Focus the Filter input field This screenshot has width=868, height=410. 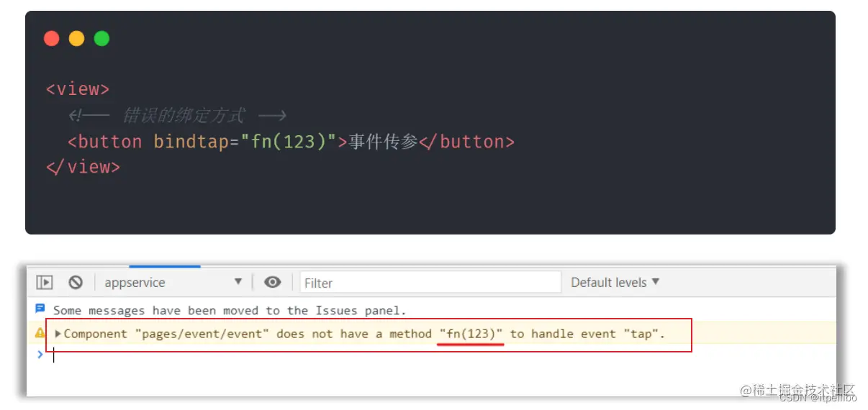coord(430,283)
